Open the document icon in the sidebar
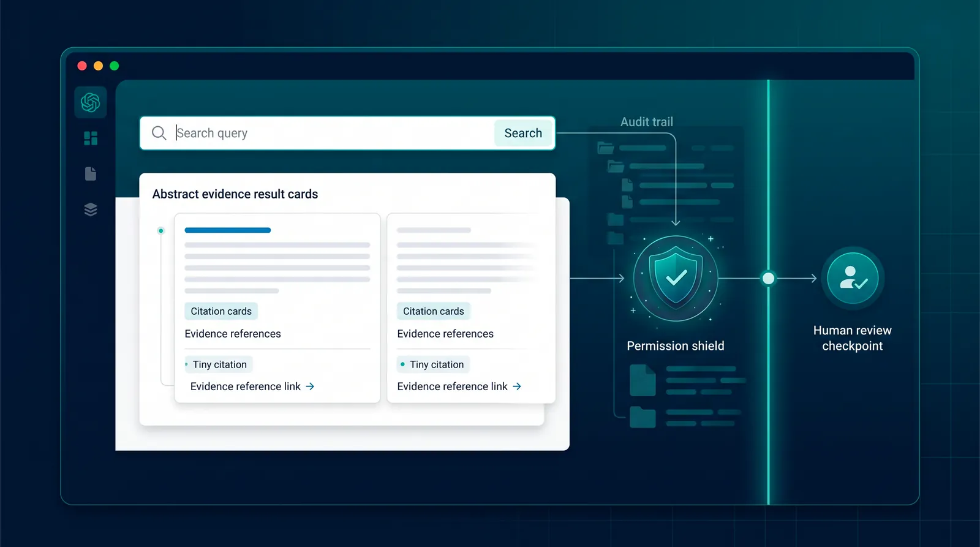 [x=91, y=174]
